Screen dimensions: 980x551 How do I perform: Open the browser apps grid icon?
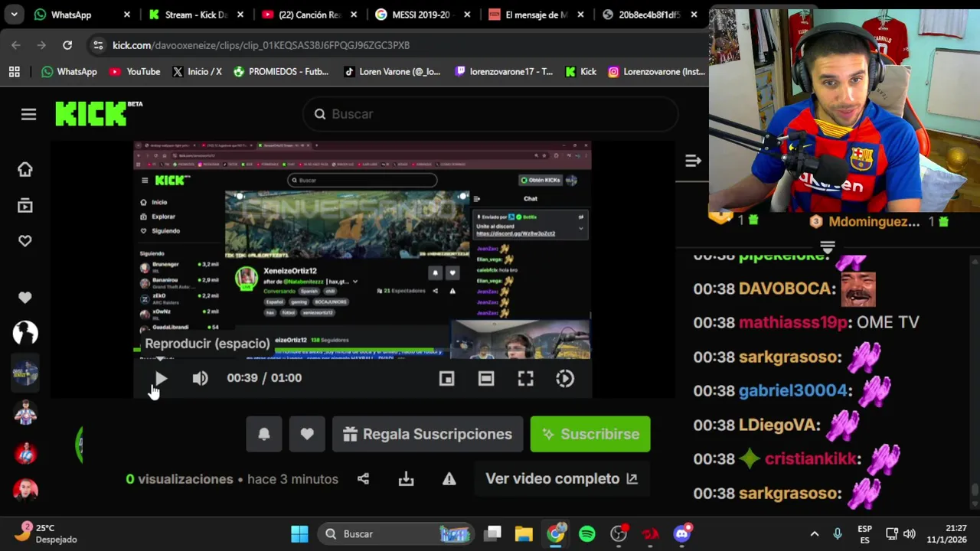coord(14,71)
